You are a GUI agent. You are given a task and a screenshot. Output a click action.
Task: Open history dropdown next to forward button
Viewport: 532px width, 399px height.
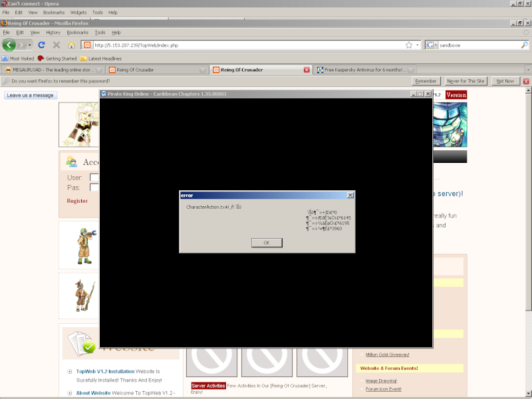tap(30, 45)
